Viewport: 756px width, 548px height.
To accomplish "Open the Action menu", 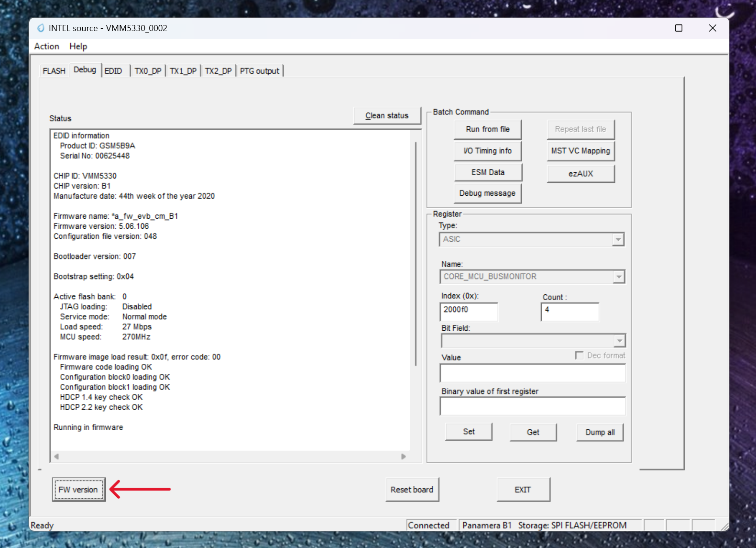I will 47,46.
